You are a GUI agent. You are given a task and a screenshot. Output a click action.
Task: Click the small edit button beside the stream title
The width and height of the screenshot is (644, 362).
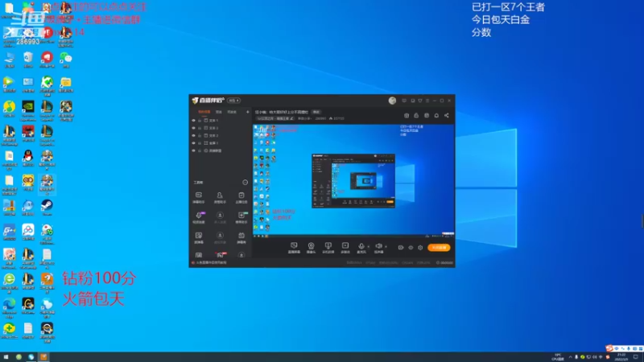[316, 112]
